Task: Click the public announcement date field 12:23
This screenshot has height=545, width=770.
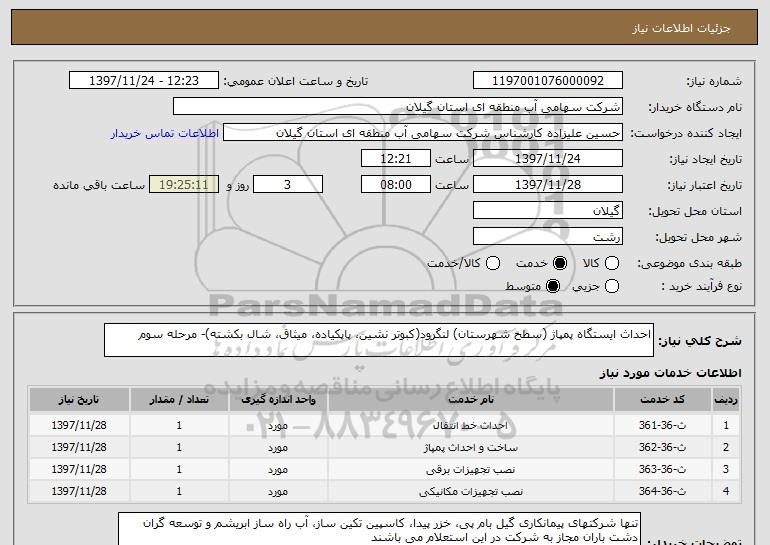Action: point(144,81)
